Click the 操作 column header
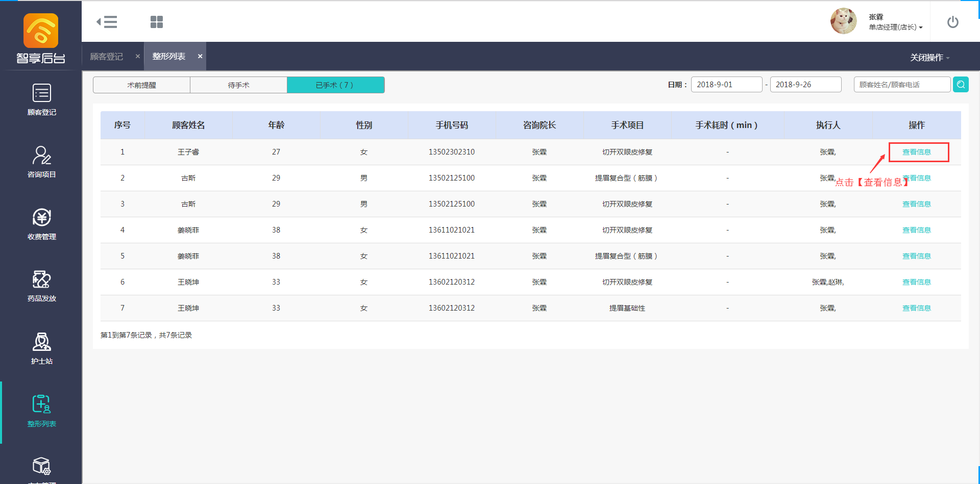 [x=917, y=125]
